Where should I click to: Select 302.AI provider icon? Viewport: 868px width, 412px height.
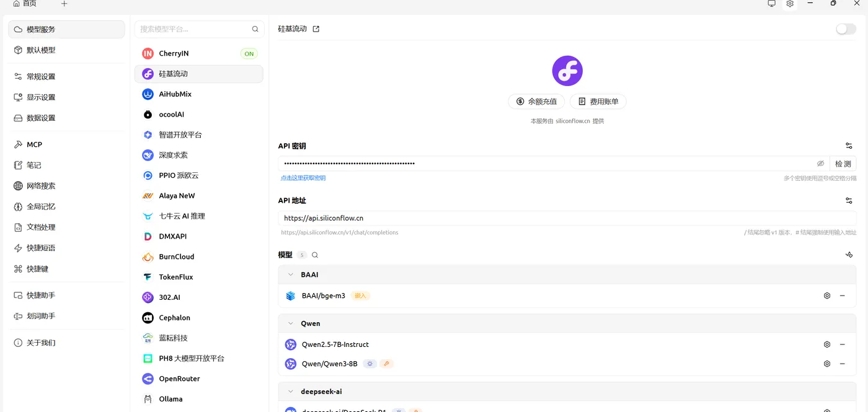(148, 297)
